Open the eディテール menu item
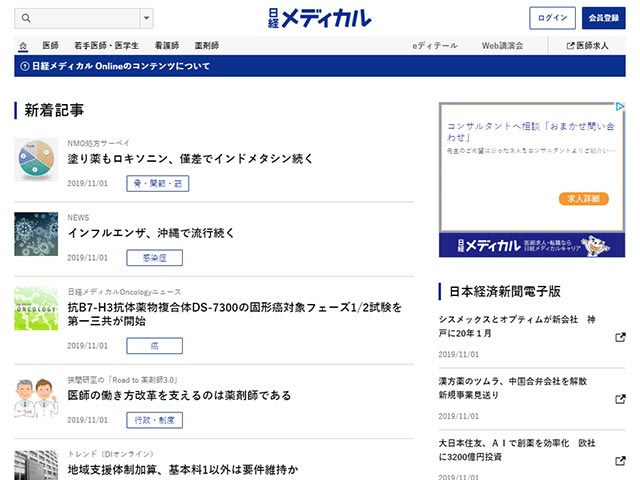This screenshot has width=640, height=480. pos(435,46)
